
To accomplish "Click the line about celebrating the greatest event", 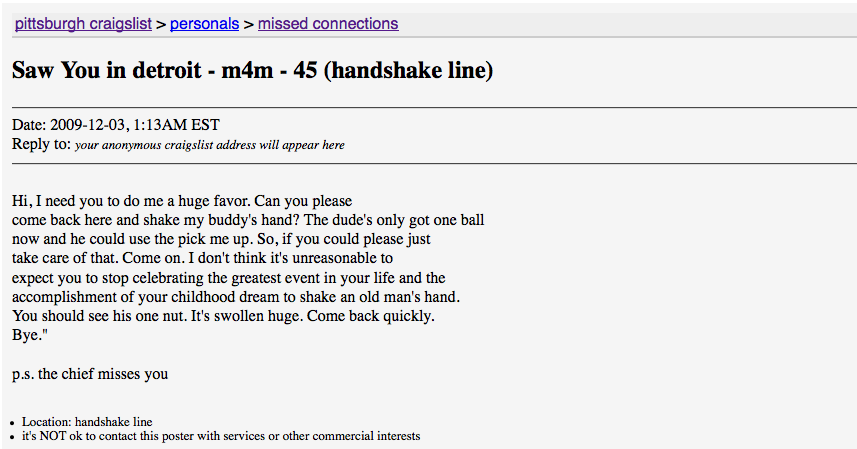I will point(228,278).
